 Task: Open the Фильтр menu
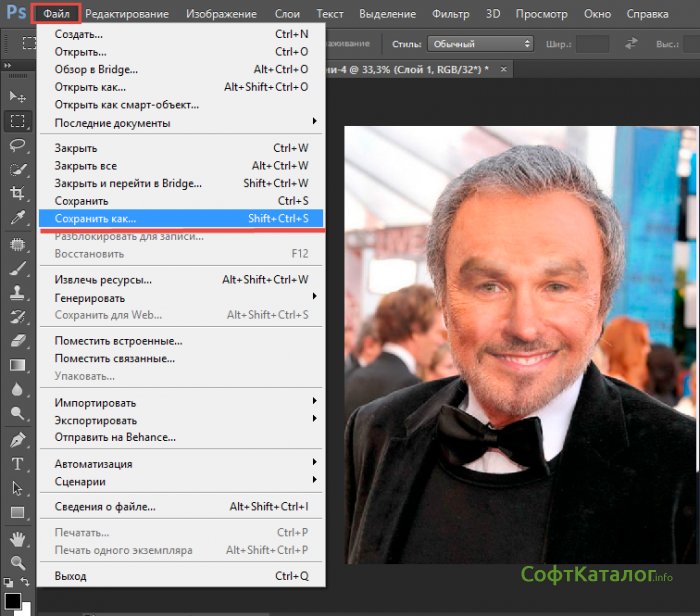[x=450, y=14]
